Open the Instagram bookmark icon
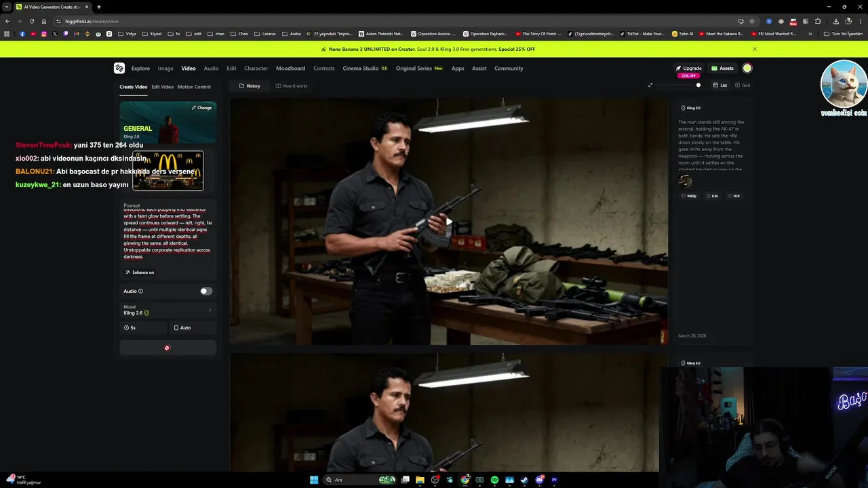 tap(44, 34)
